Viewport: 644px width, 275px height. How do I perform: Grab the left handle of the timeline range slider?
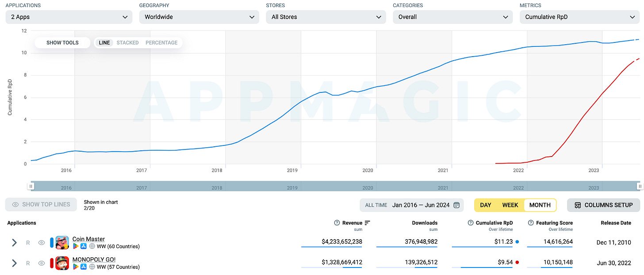pyautogui.click(x=31, y=186)
